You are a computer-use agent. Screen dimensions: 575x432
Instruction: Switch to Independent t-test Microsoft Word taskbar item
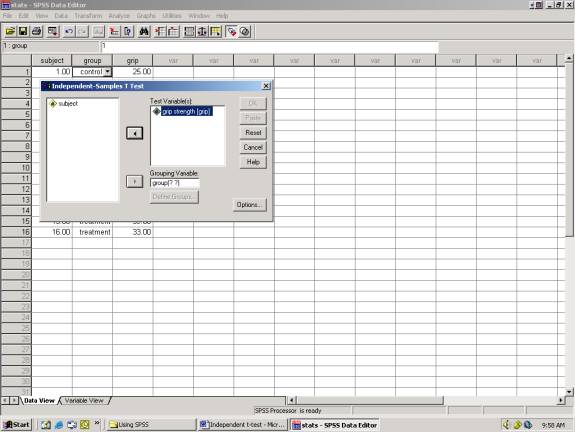(243, 425)
